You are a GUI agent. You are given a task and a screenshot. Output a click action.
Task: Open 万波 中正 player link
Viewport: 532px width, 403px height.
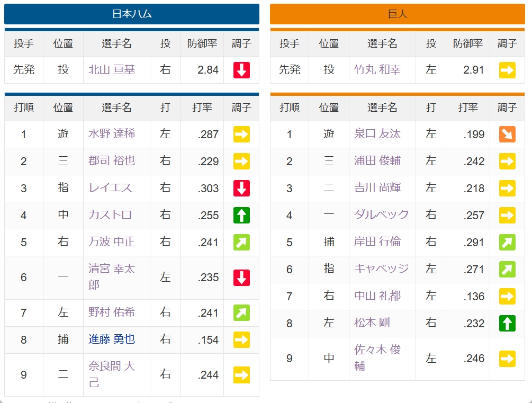[112, 242]
